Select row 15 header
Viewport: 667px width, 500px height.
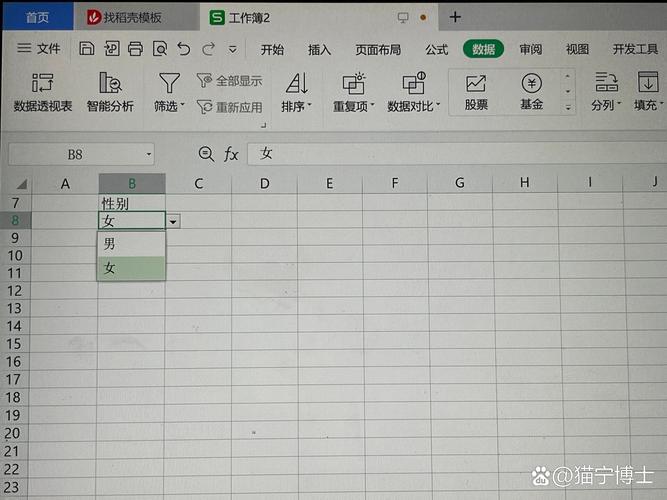pyautogui.click(x=14, y=344)
